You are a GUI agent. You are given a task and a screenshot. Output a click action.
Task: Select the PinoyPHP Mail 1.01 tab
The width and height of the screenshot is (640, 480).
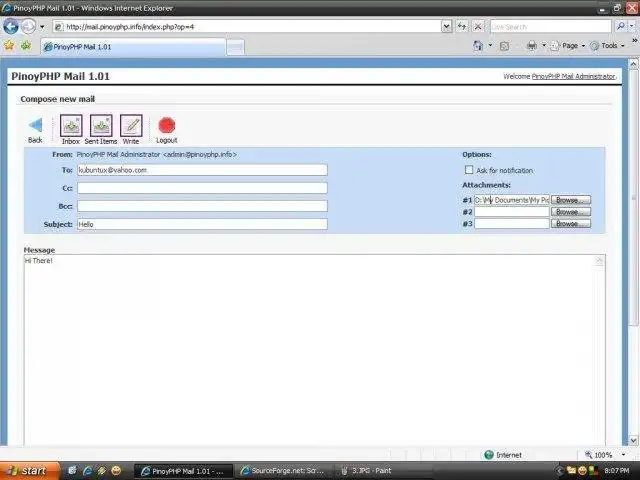[133, 47]
